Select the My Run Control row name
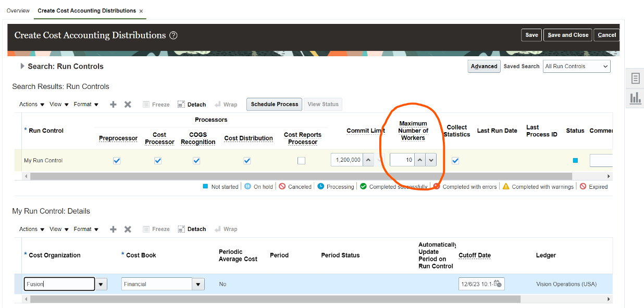The height and width of the screenshot is (308, 644). (x=43, y=161)
